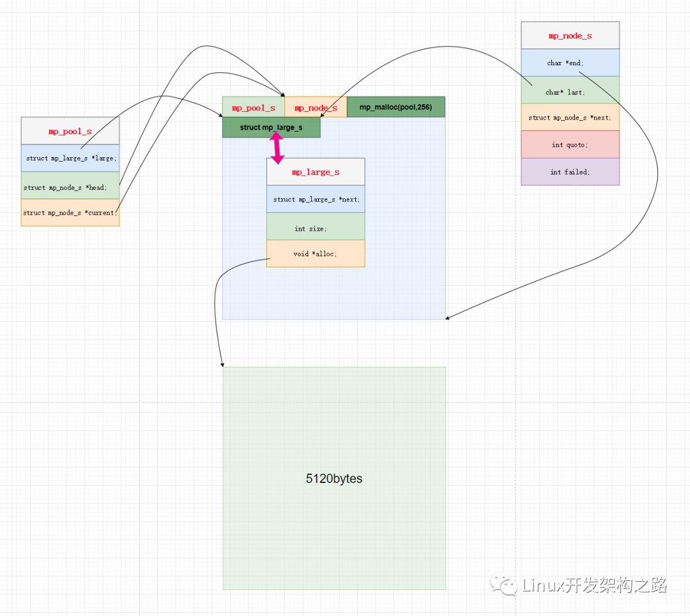Expand the struct mp_large_s *next row

315,199
